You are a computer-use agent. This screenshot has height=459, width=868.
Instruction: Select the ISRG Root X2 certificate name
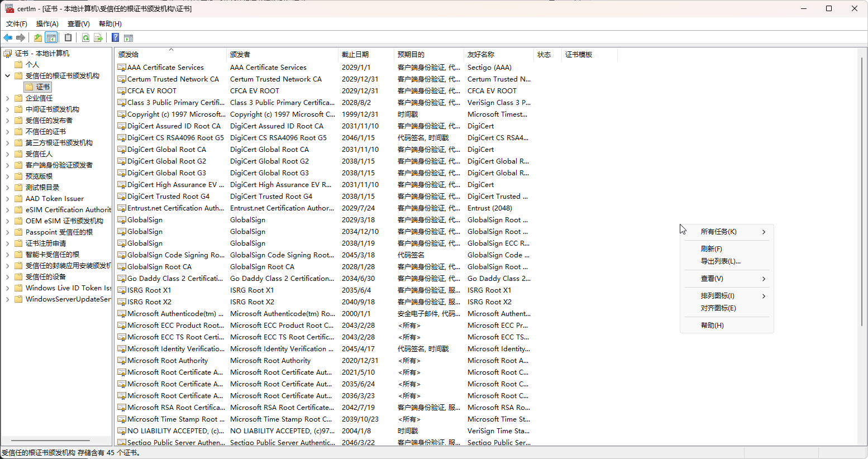149,302
